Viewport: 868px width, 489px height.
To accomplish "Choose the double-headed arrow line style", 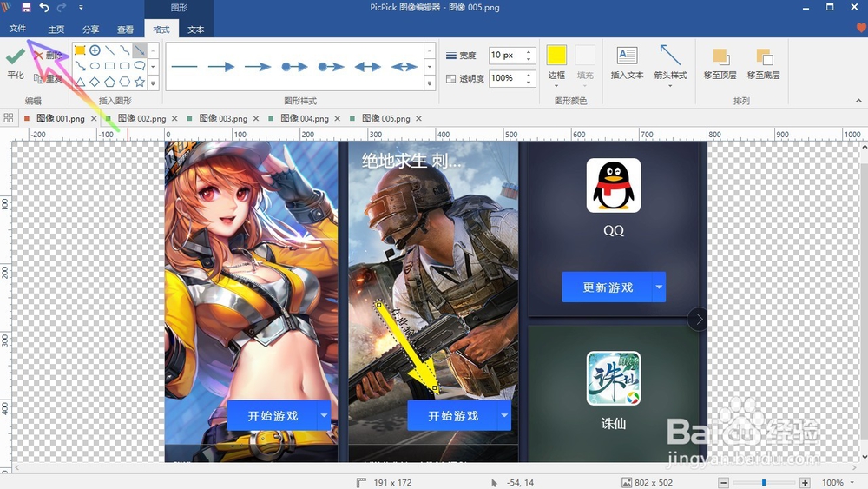I will (x=367, y=67).
